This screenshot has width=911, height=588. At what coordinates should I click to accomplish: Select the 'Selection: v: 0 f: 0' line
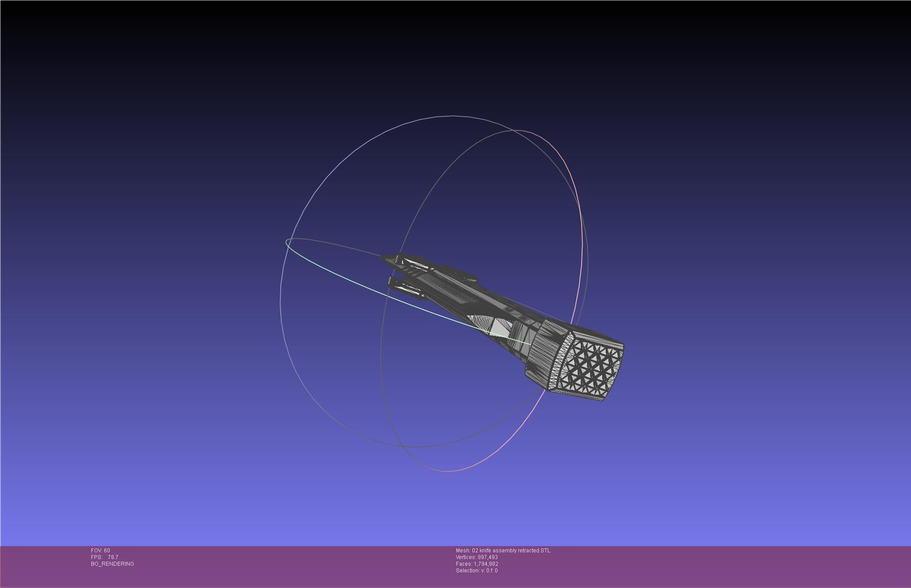477,571
